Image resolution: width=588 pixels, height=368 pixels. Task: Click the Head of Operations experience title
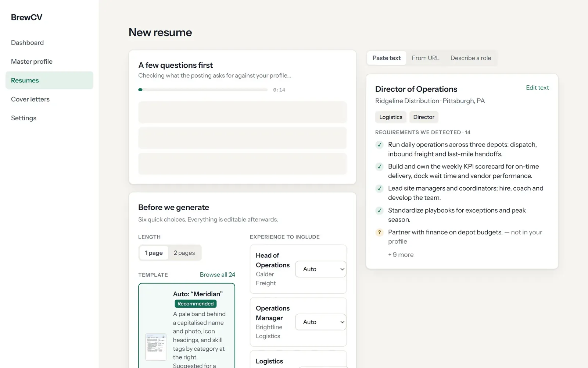pos(273,260)
